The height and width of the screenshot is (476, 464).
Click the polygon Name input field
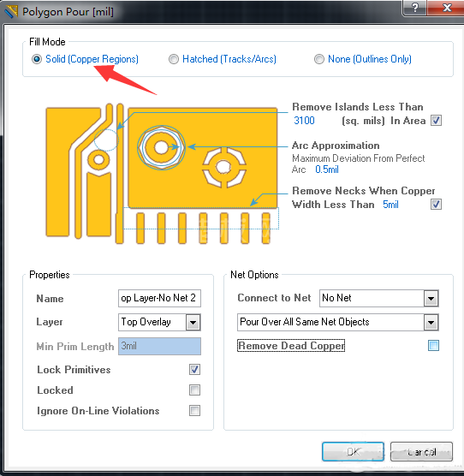(159, 298)
